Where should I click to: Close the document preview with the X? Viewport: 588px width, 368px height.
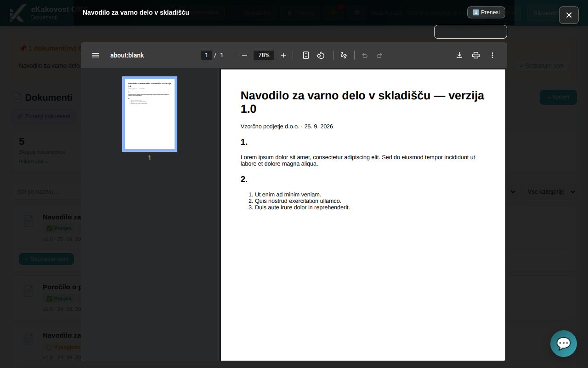coord(569,15)
